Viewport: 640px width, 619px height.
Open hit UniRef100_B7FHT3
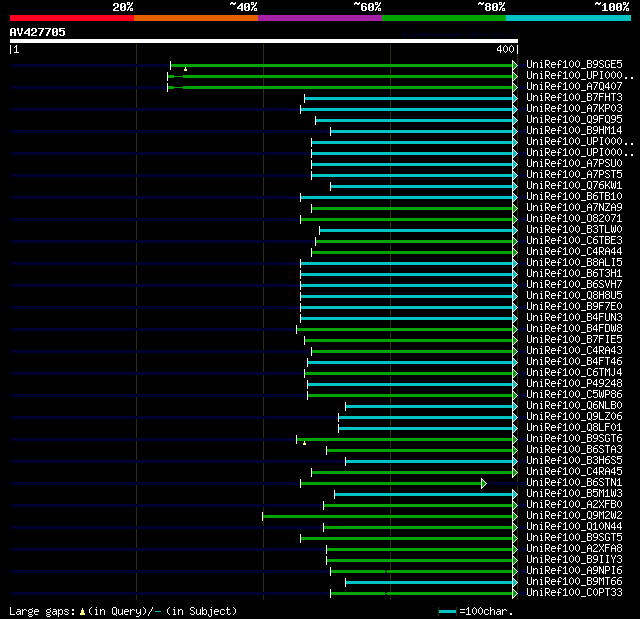click(574, 98)
